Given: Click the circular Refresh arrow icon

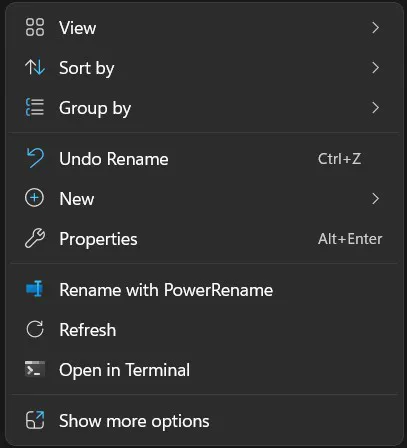Looking at the screenshot, I should pyautogui.click(x=35, y=329).
